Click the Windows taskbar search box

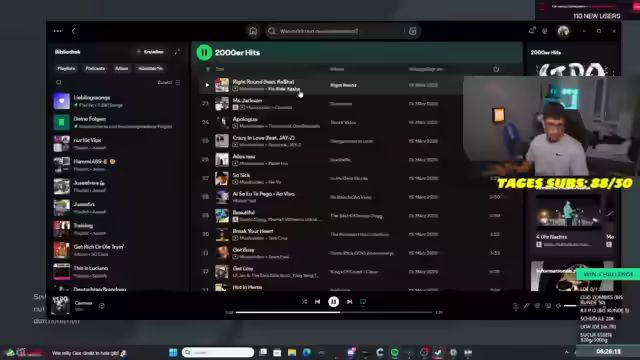click(218, 352)
